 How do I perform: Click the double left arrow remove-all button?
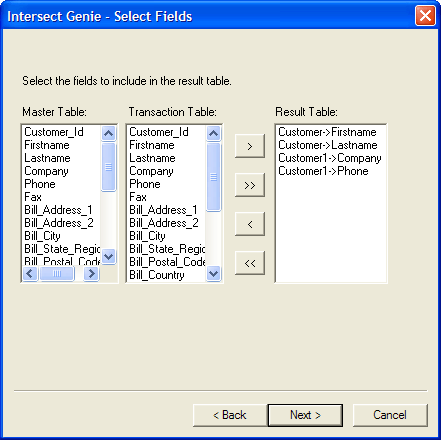[x=250, y=263]
